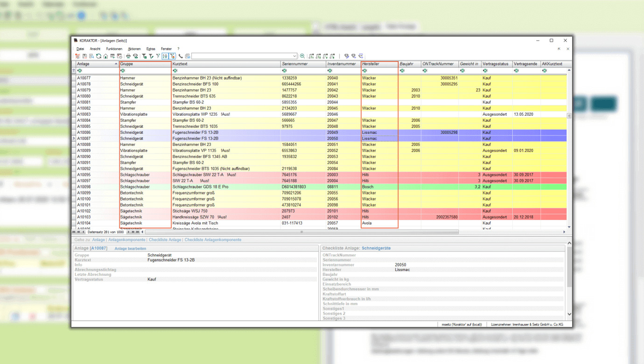This screenshot has width=644, height=364.
Task: Jump to first record in navigator
Action: (74, 232)
